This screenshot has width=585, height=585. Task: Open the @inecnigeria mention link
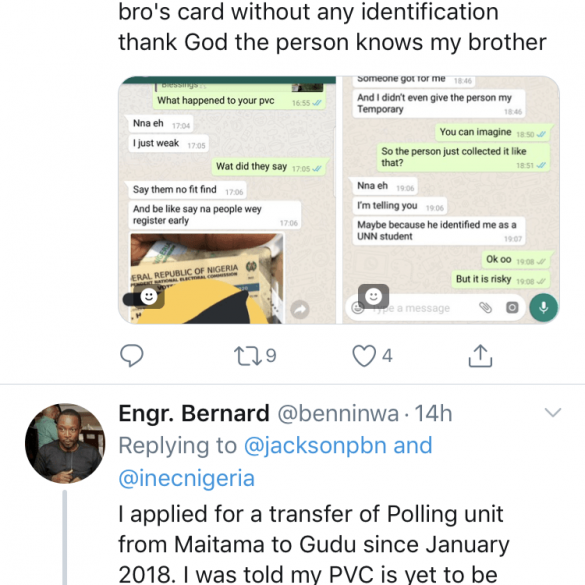tap(187, 478)
